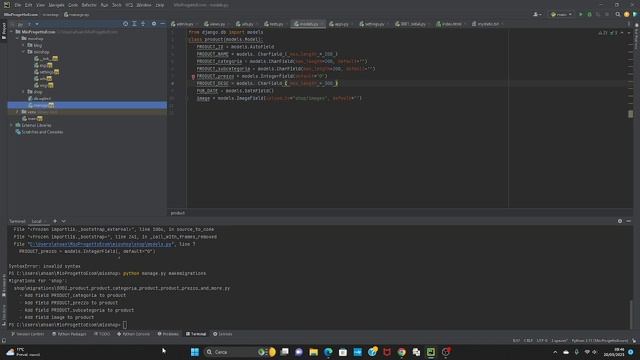Click the CRLF line separator entry
Viewport: 640px width, 360px height.
pos(528,340)
